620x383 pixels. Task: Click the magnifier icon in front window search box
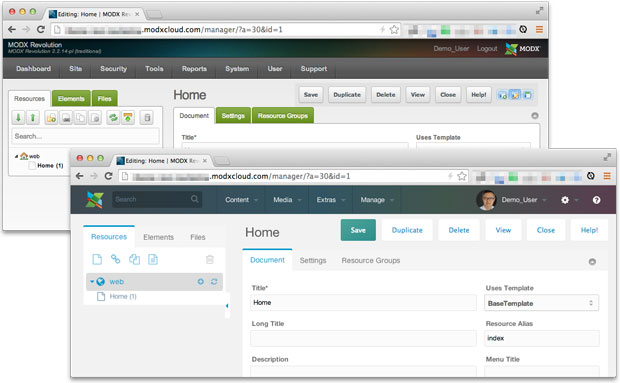[x=195, y=199]
